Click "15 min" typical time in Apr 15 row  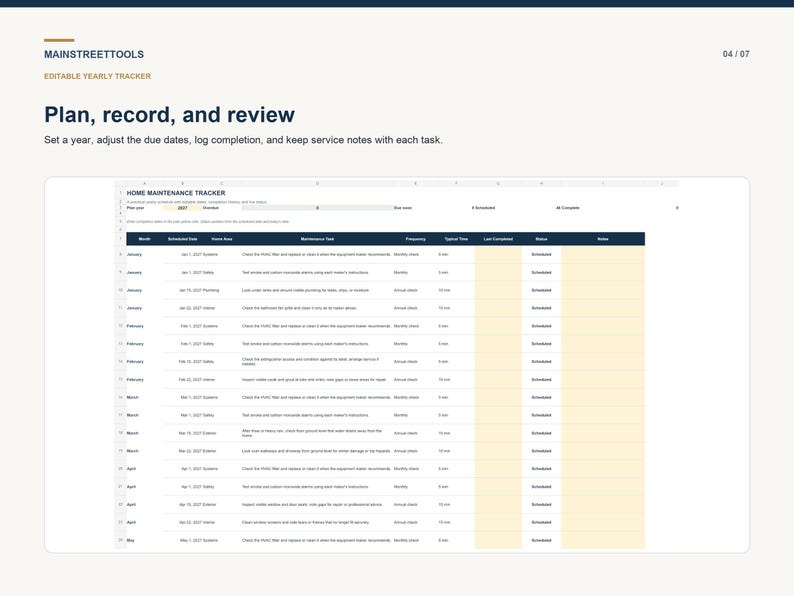444,505
